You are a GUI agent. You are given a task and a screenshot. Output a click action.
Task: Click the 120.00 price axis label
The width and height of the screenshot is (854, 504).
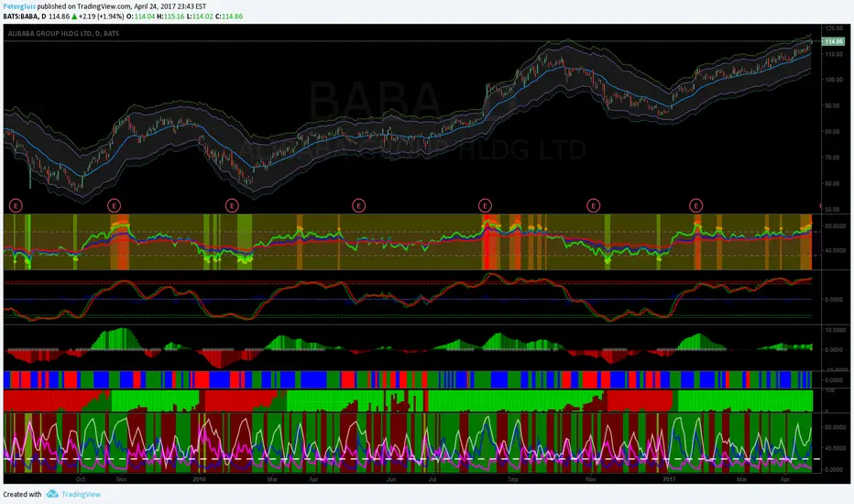833,28
